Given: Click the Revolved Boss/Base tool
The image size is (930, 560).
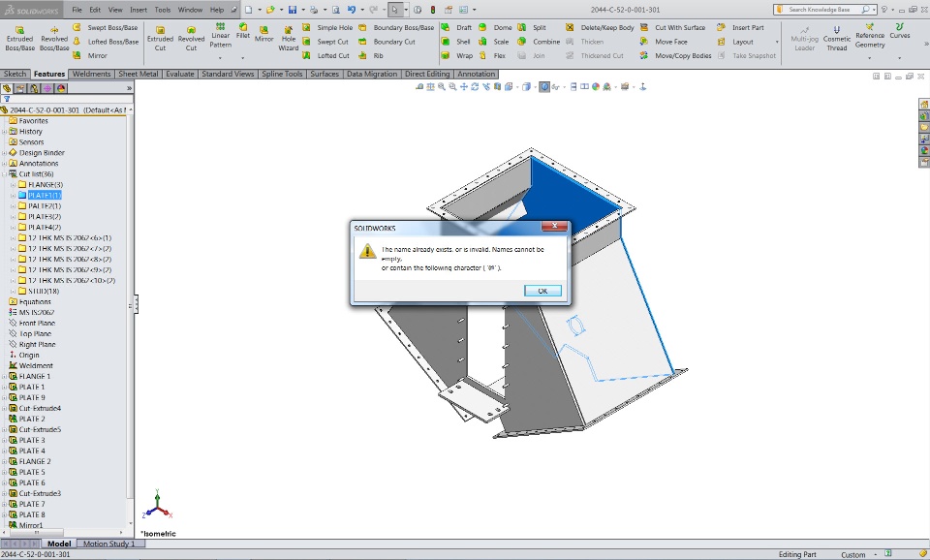Looking at the screenshot, I should 54,39.
